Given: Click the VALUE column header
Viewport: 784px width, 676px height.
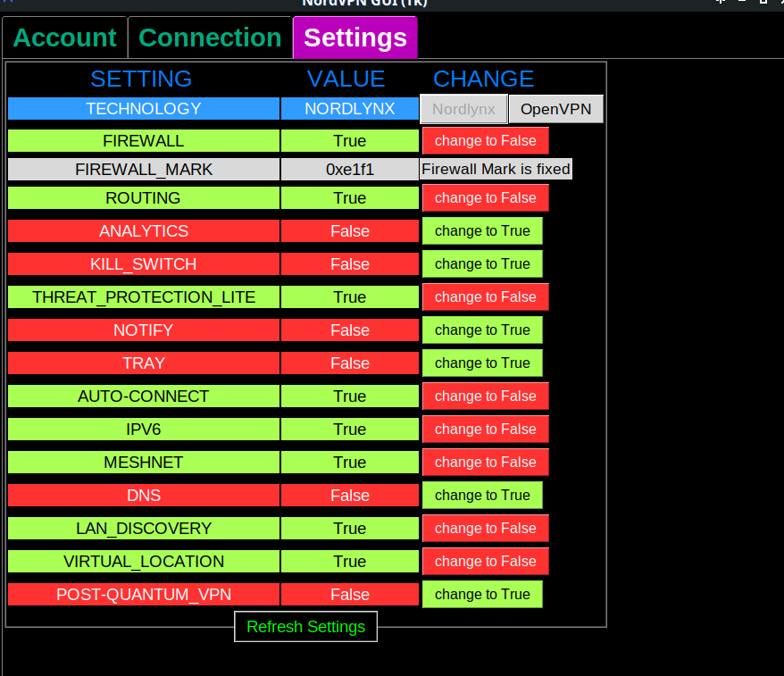Looking at the screenshot, I should 346,79.
